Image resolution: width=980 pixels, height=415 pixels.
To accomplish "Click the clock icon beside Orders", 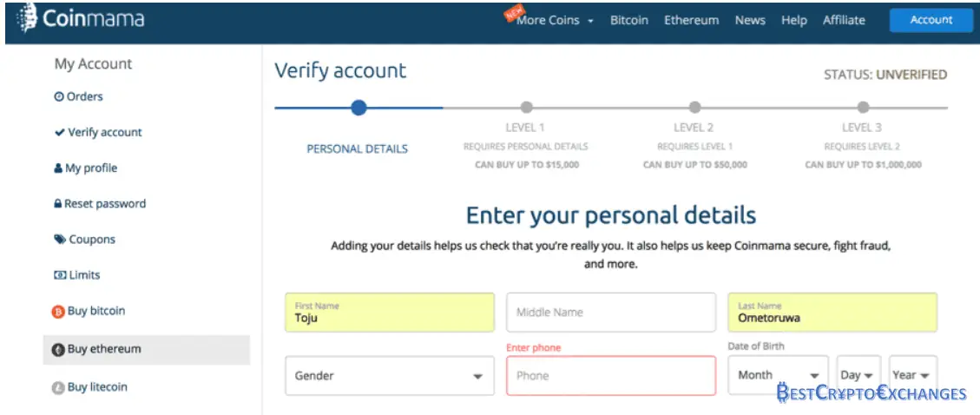I will click(x=59, y=97).
